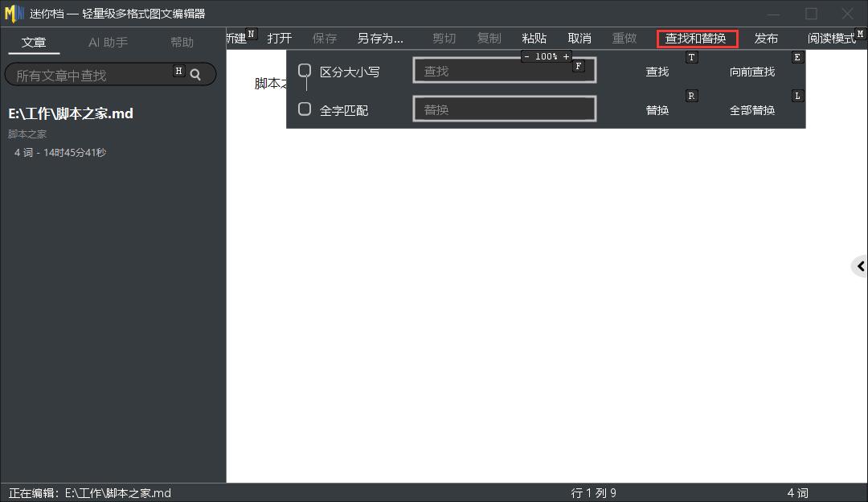Switch into 阅读模式 (reading mode)
868x502 pixels.
tap(832, 38)
